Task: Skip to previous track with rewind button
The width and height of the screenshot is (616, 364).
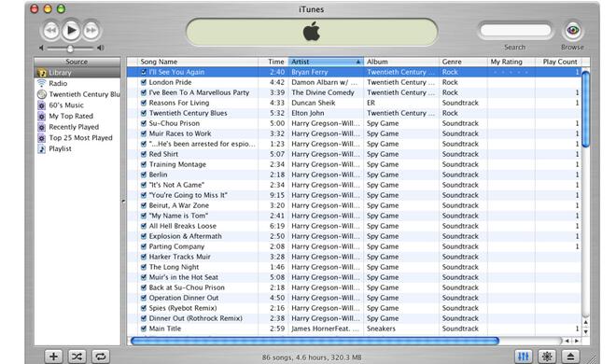Action: pos(50,31)
